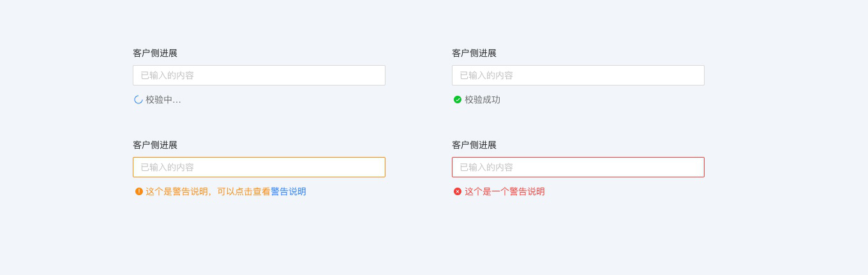Click the 客户侧进展 label above the red field
868x275 pixels.
pos(474,145)
